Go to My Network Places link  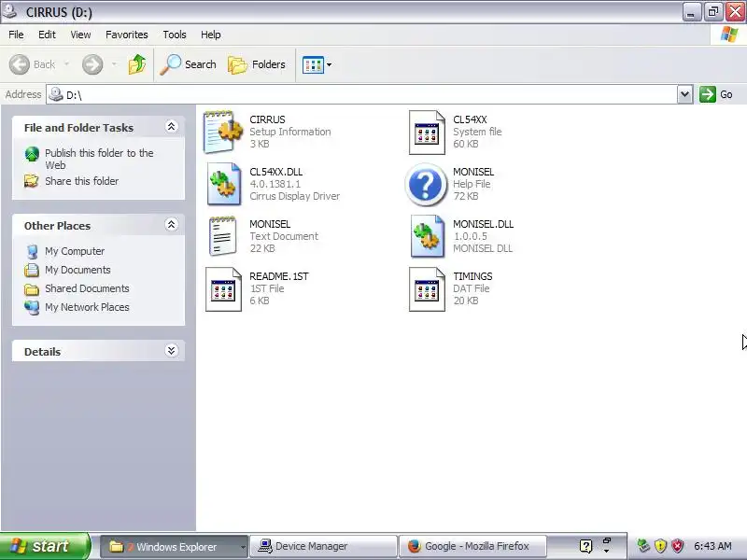point(87,307)
